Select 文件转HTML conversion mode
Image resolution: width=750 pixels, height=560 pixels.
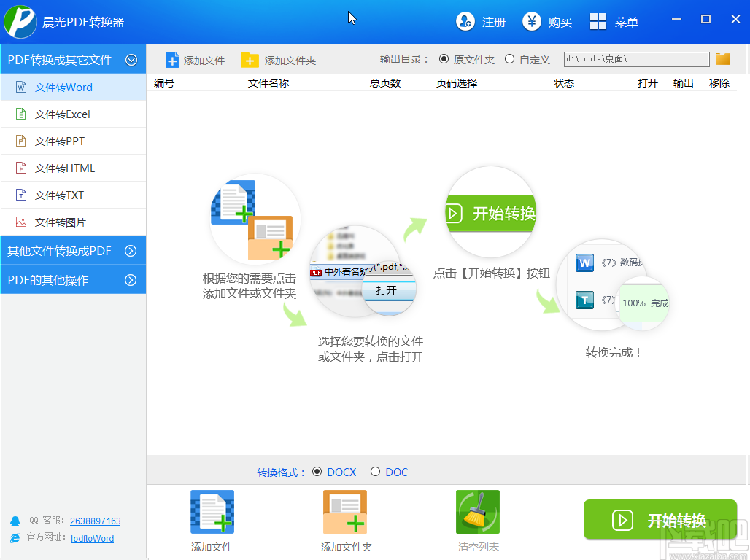62,168
